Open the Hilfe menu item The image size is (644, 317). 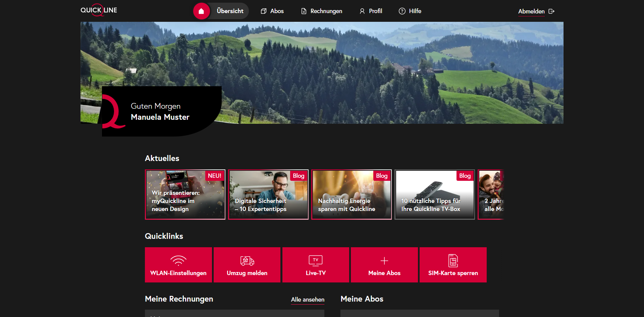coord(410,11)
